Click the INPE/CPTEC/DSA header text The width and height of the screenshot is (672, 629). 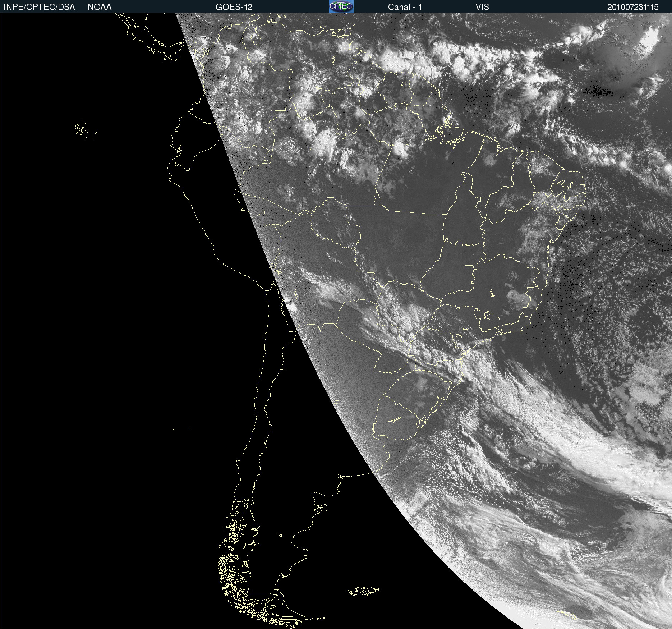(x=39, y=7)
